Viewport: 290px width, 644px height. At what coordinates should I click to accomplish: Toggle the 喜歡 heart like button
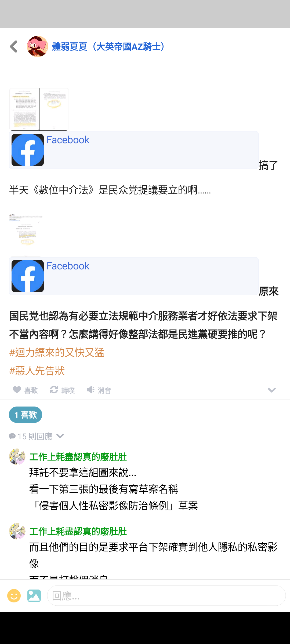click(x=25, y=390)
